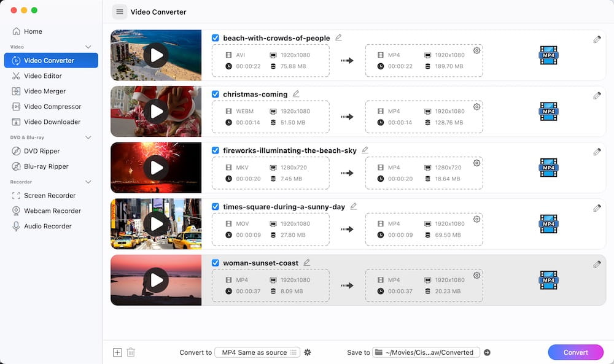Click MP4 format icon for woman-sunset-coast
Image resolution: width=614 pixels, height=364 pixels.
point(548,281)
